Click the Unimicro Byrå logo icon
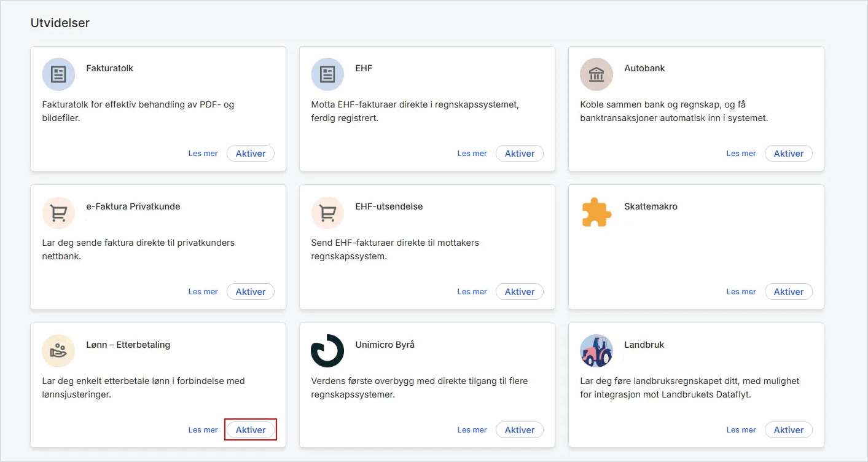 (x=327, y=351)
